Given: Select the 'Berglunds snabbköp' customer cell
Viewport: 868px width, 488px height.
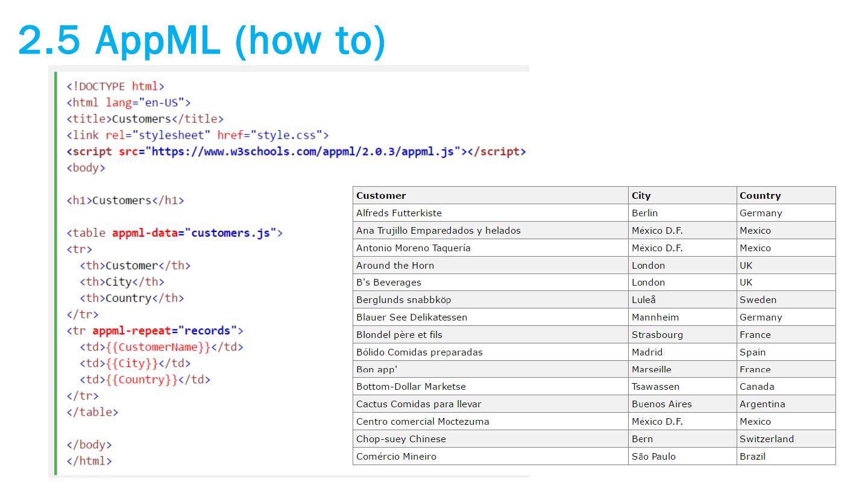Looking at the screenshot, I should click(x=403, y=300).
